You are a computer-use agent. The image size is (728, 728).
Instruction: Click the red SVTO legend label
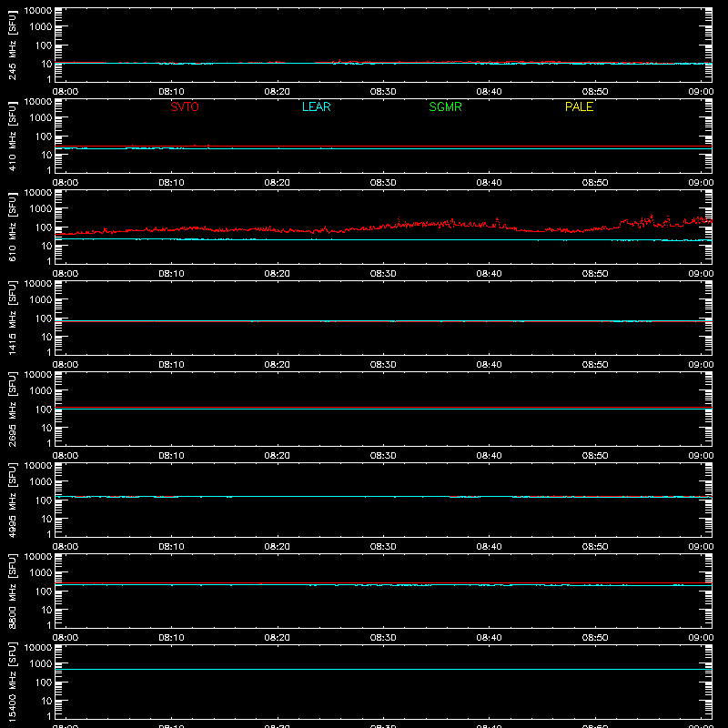coord(185,106)
